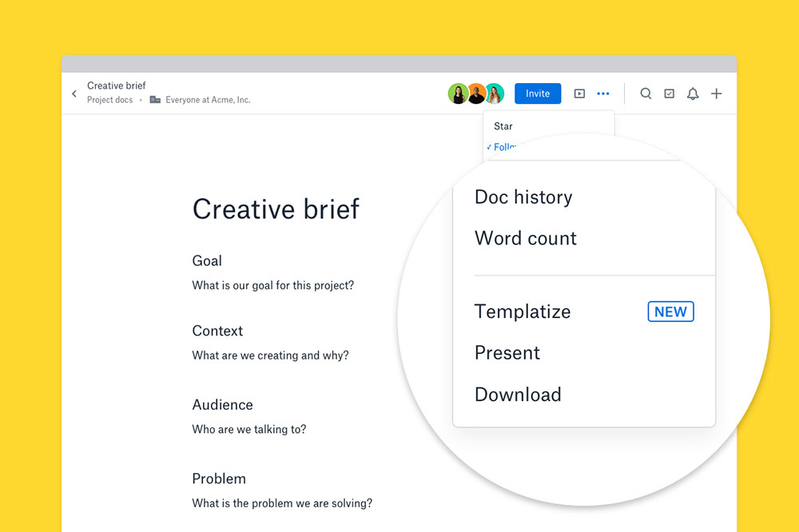Click the large Creative brief document heading

pyautogui.click(x=276, y=209)
